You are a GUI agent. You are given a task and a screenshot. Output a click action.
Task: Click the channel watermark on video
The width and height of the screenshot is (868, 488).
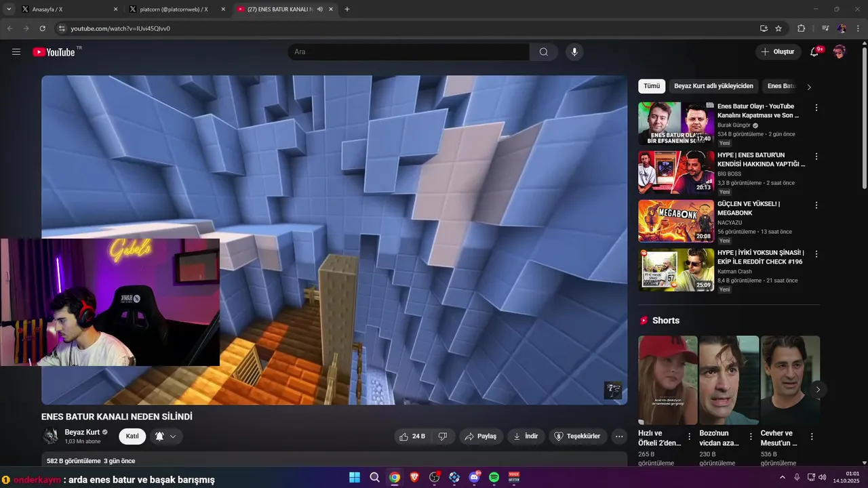(x=613, y=390)
